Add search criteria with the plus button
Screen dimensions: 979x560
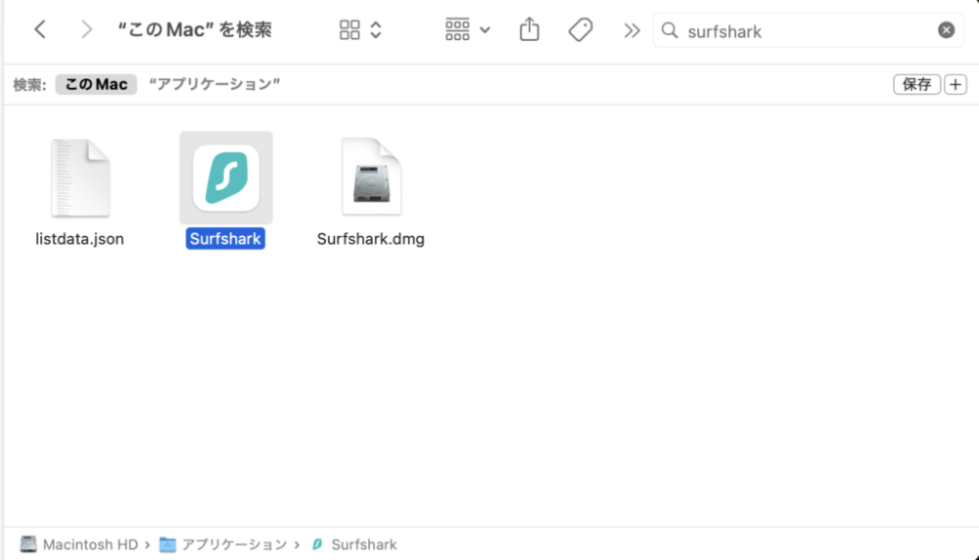956,84
